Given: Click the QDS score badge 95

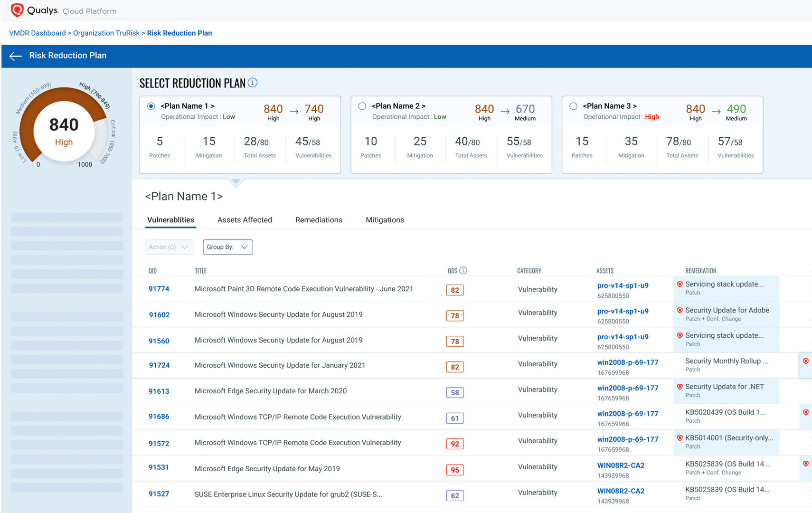Looking at the screenshot, I should click(x=454, y=470).
